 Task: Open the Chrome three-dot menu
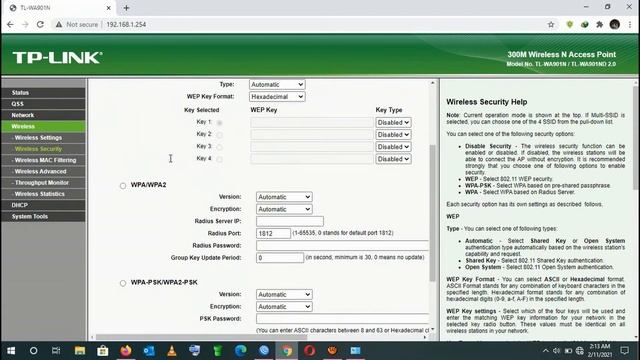[630, 24]
